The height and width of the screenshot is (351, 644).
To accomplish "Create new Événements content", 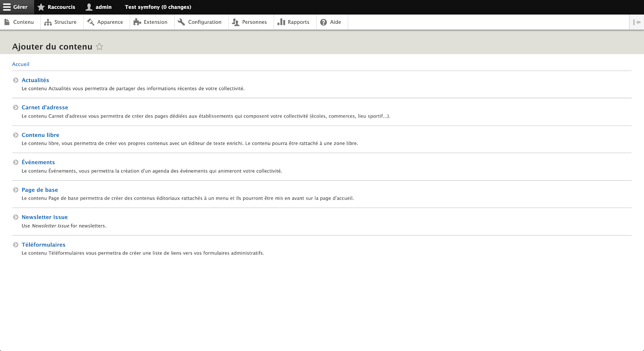I will (38, 162).
